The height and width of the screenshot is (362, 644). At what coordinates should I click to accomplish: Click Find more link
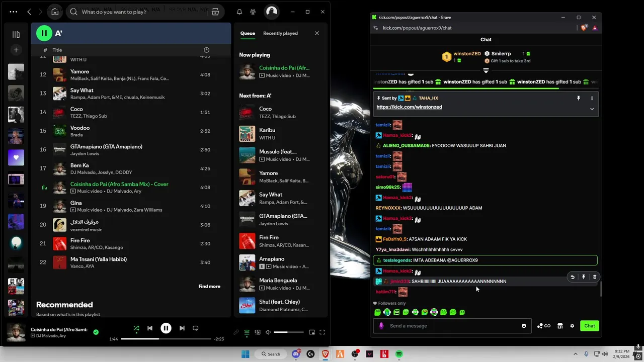pos(209,286)
